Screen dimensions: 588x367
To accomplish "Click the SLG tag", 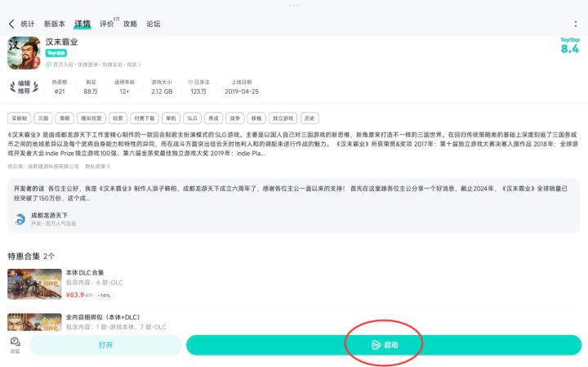I will click(x=192, y=119).
